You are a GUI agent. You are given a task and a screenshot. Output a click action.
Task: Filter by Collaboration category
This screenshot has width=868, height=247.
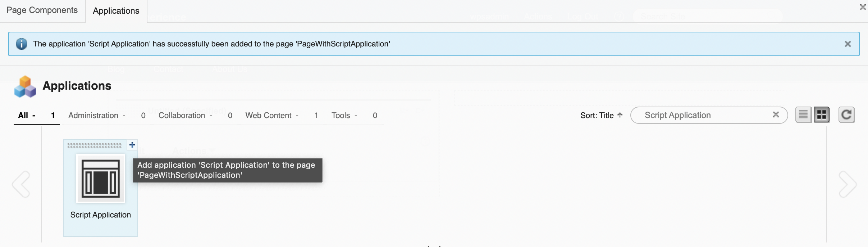pos(195,116)
